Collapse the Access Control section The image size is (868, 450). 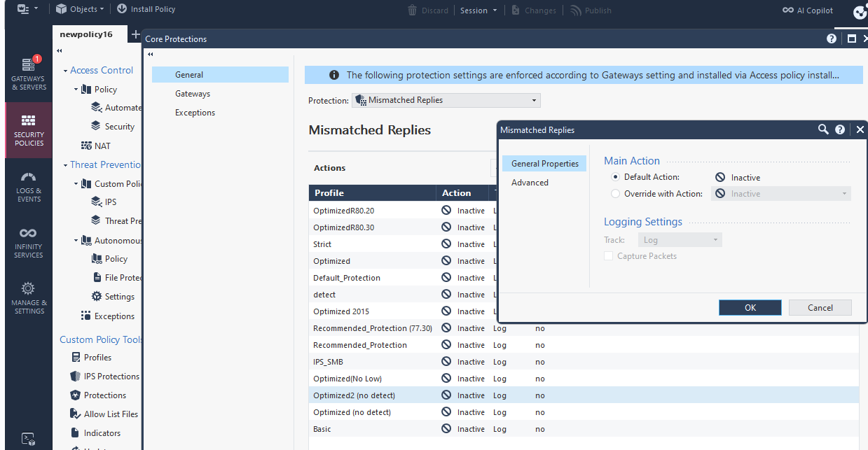(65, 71)
